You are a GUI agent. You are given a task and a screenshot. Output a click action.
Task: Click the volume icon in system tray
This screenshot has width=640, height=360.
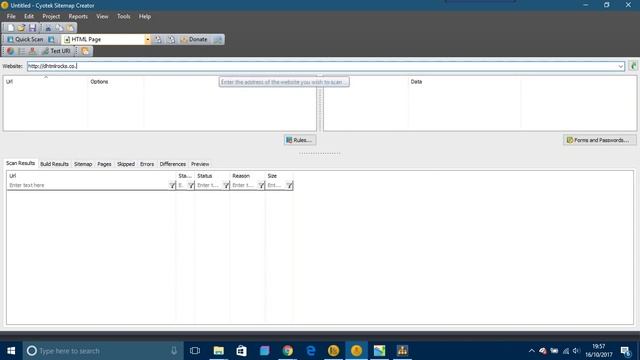(576, 351)
